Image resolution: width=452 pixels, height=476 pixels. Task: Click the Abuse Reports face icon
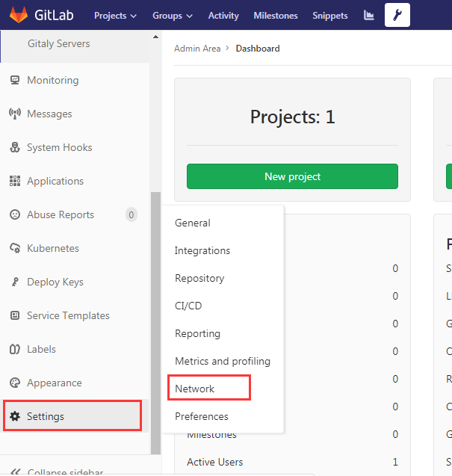(x=15, y=214)
